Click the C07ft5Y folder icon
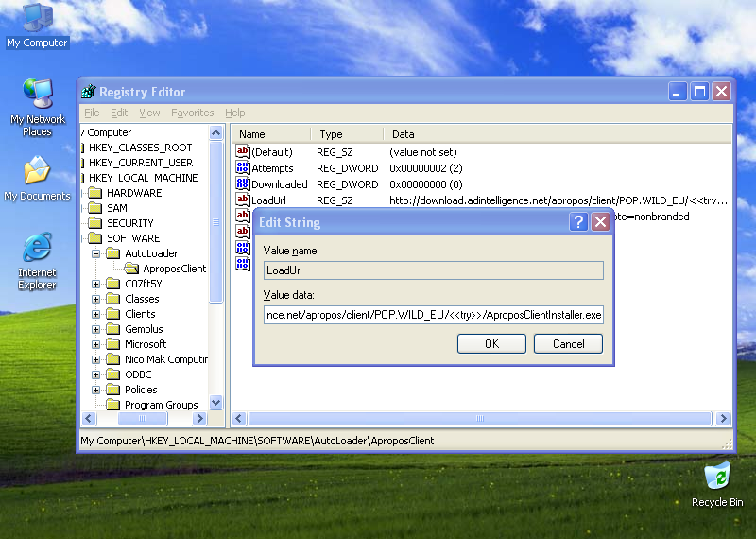Screen dimensions: 756x539 112,284
